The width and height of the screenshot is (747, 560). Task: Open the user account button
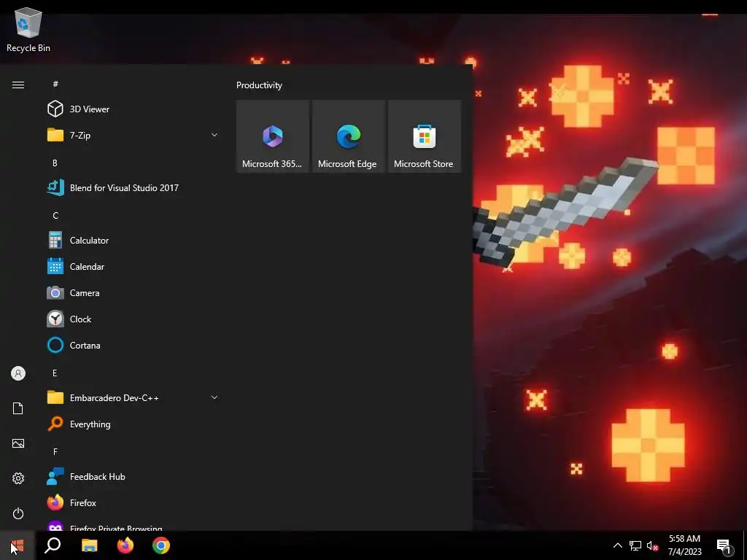pos(18,373)
